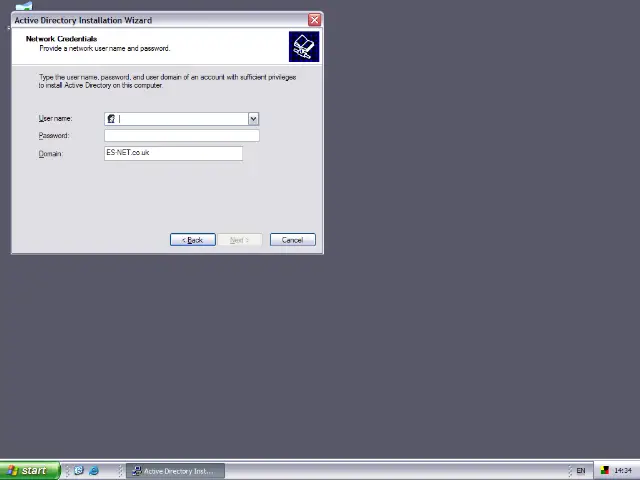Image resolution: width=640 pixels, height=480 pixels.
Task: Click the taskbar clock showing 14:34
Action: 623,471
